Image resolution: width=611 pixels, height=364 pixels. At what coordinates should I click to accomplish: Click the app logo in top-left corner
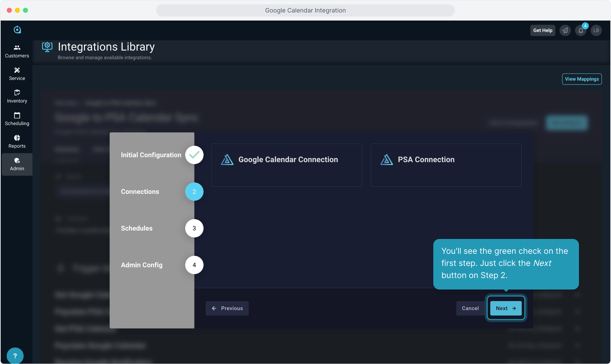click(x=17, y=30)
